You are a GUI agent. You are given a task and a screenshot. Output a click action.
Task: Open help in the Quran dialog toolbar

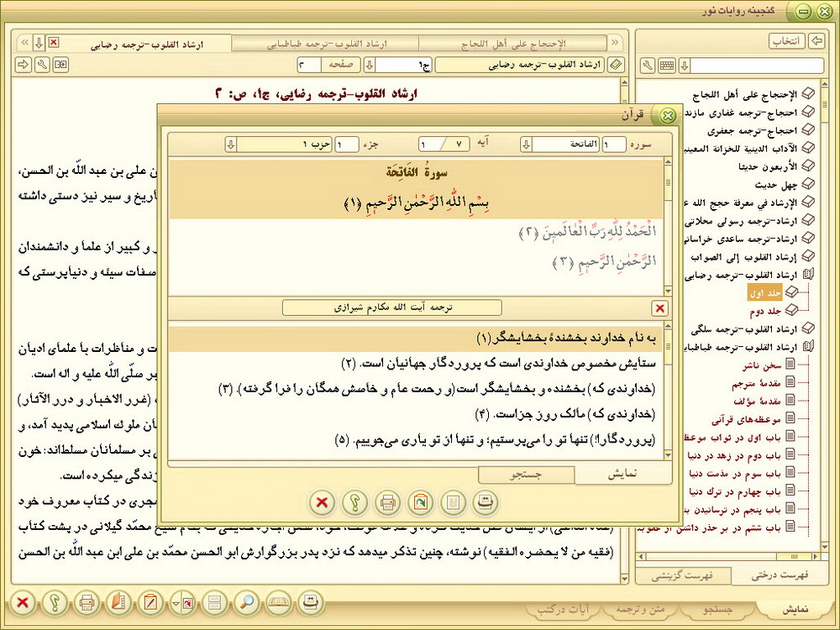(x=354, y=502)
